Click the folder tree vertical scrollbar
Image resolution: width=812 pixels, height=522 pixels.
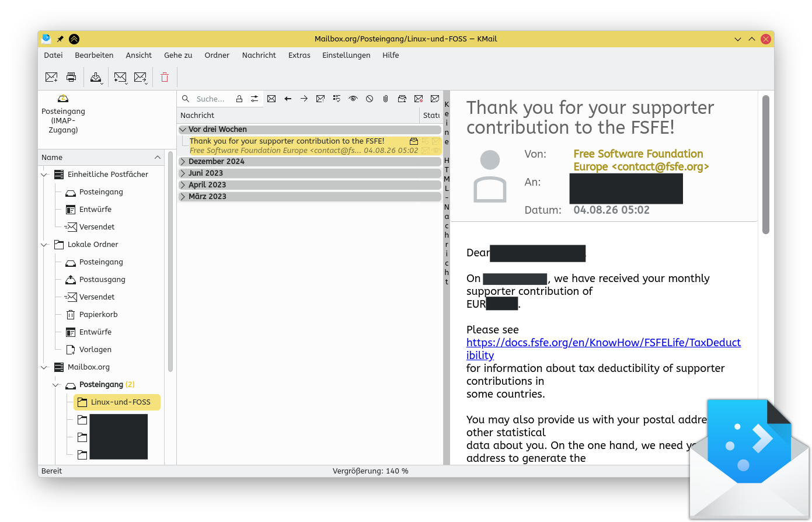click(170, 262)
